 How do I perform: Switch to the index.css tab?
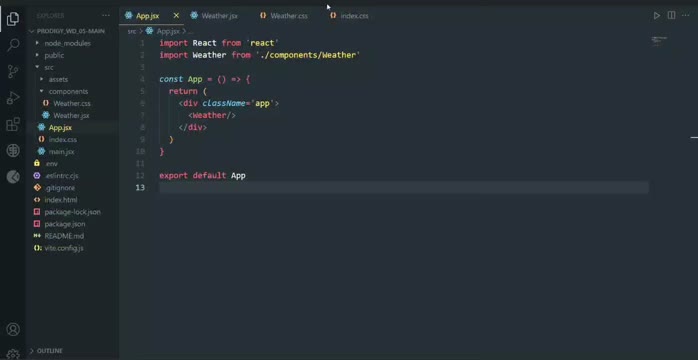350,16
